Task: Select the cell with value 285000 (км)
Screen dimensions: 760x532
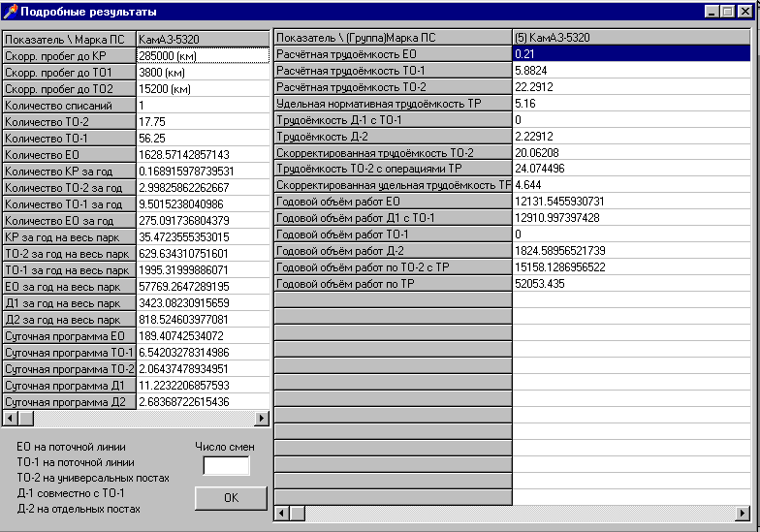Action: point(204,56)
